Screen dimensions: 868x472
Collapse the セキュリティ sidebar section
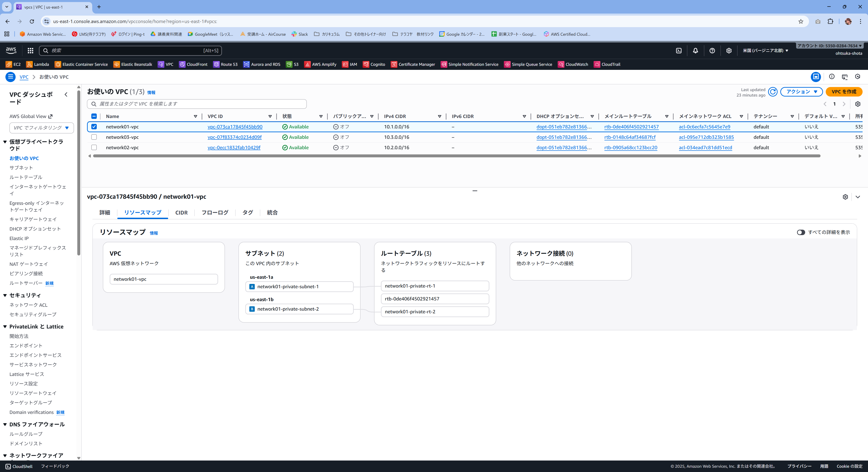[5, 295]
